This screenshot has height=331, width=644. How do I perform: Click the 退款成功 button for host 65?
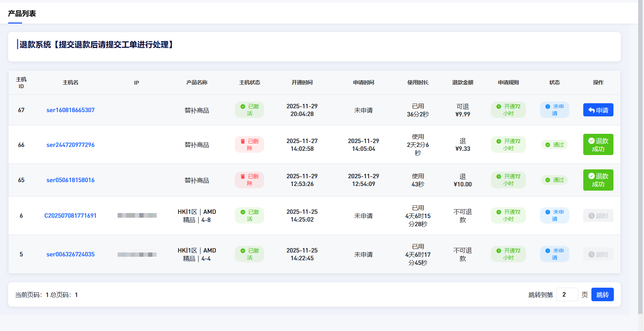coord(598,180)
